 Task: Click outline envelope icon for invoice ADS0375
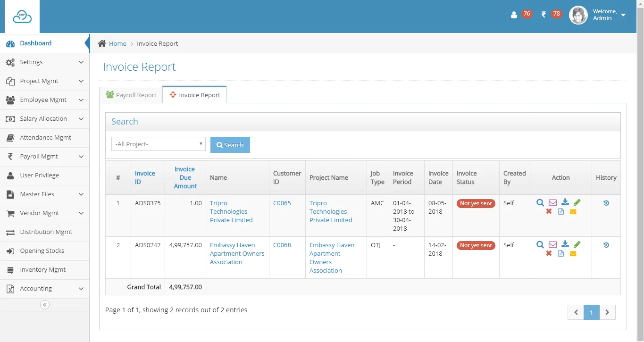(x=553, y=203)
